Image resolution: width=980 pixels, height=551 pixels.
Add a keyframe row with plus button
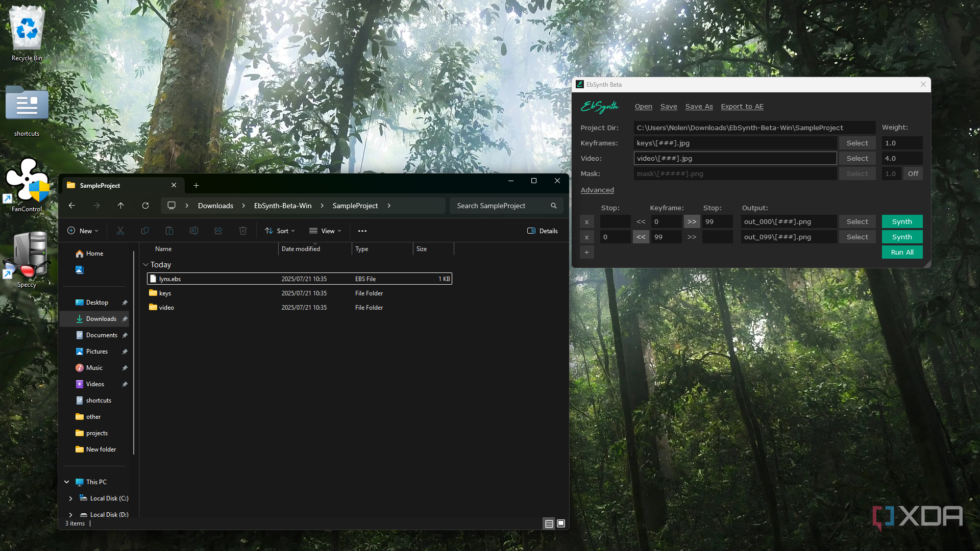click(587, 253)
